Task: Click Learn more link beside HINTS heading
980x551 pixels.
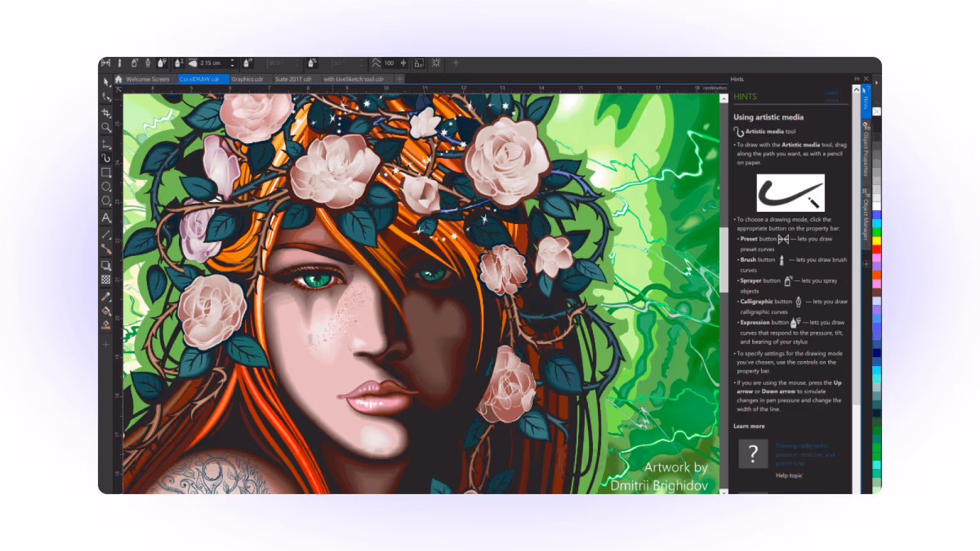Action: [832, 97]
